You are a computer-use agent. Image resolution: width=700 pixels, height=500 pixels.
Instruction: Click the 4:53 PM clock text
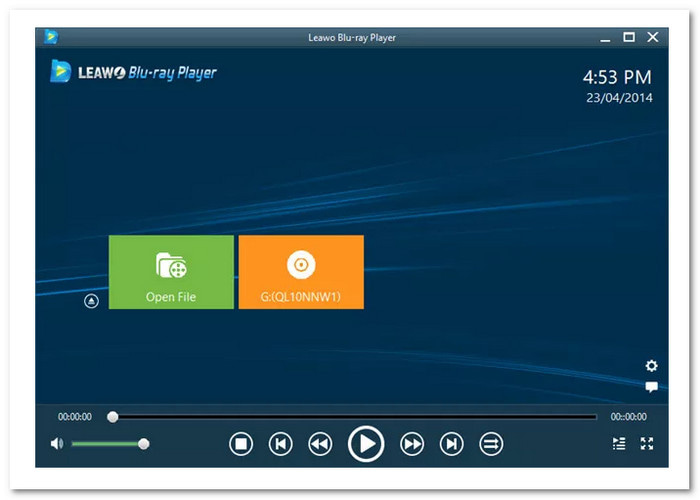pyautogui.click(x=617, y=77)
